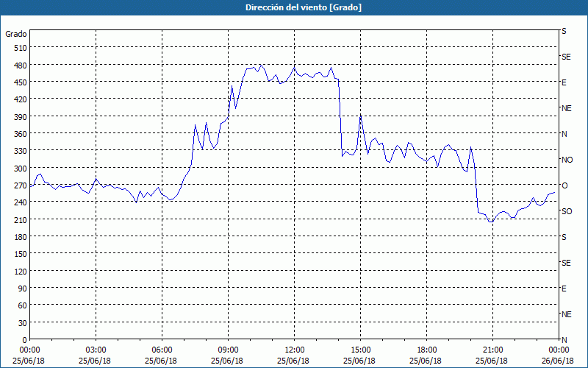The width and height of the screenshot is (588, 368).
Task: Click the 30 degree axis label
Action: click(23, 323)
